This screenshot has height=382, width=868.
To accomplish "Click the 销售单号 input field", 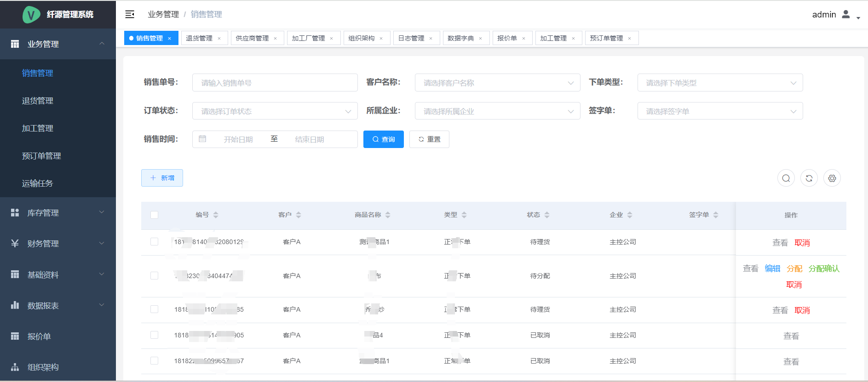I will coord(275,83).
